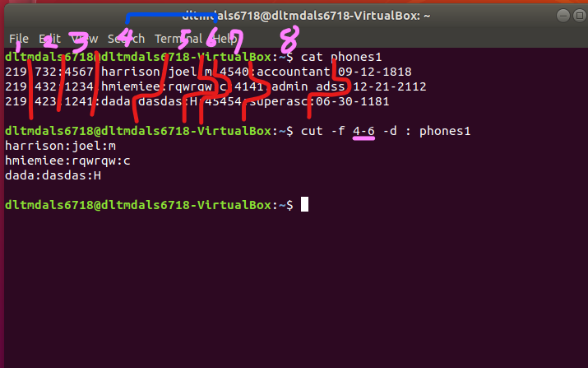
Task: Click the 'cut -f' command text
Action: (x=323, y=131)
